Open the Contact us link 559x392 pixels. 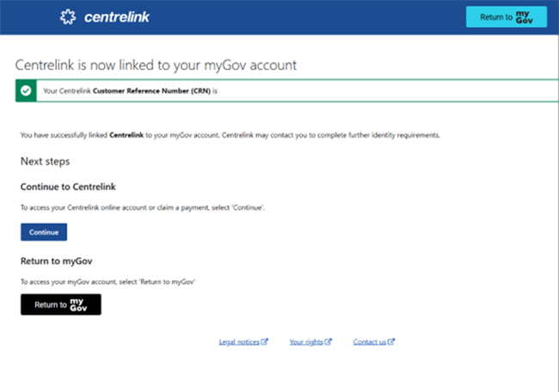[370, 342]
